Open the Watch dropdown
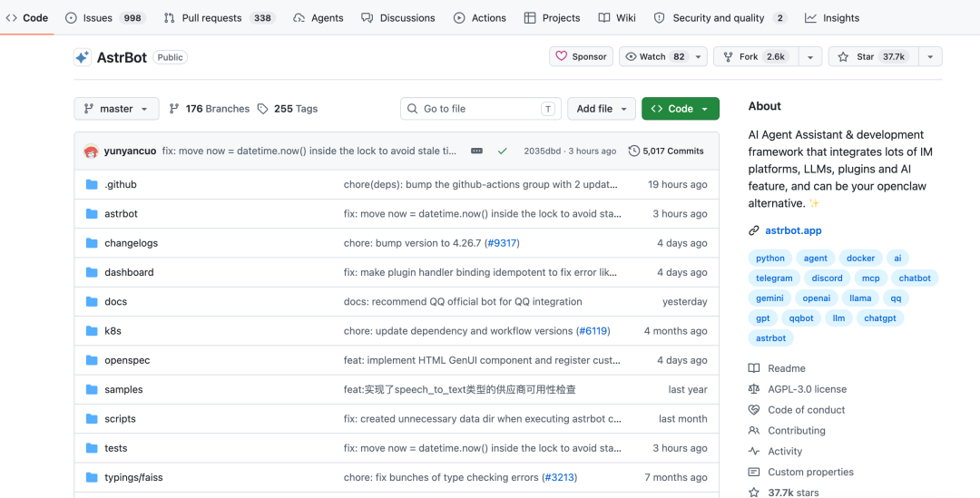Image resolution: width=980 pixels, height=498 pixels. pos(663,56)
